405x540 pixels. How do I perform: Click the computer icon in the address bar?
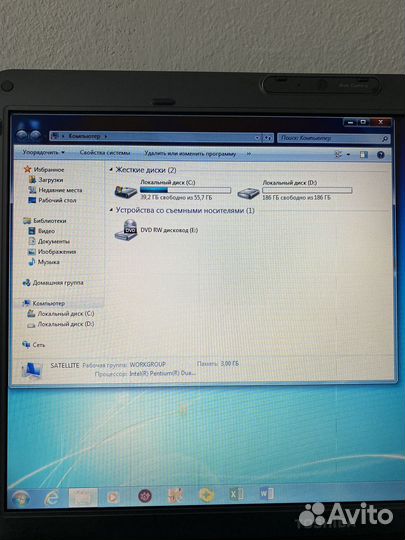(x=55, y=136)
